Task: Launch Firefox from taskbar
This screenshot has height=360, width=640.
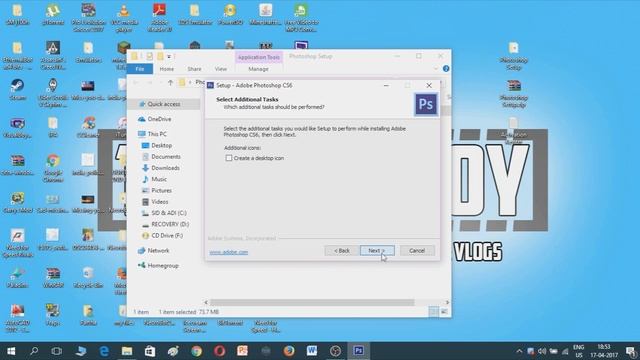Action: click(x=289, y=351)
